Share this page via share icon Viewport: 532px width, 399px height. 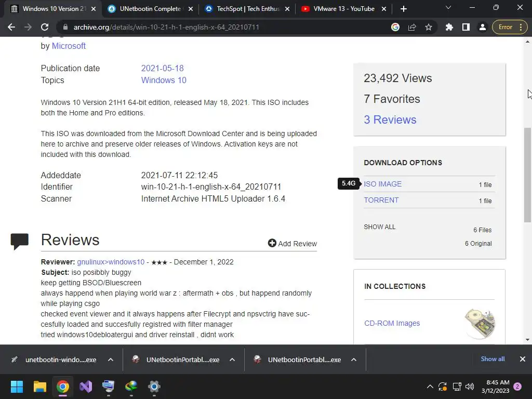click(412, 27)
